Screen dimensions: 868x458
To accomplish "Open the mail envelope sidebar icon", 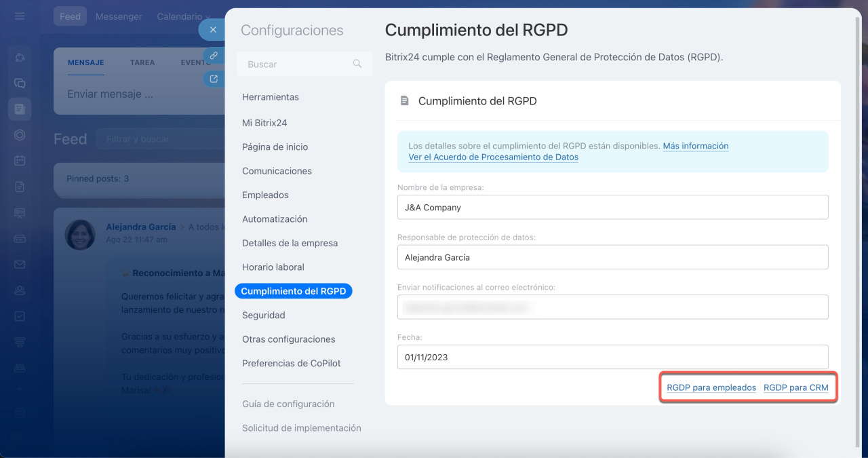I will [x=20, y=265].
